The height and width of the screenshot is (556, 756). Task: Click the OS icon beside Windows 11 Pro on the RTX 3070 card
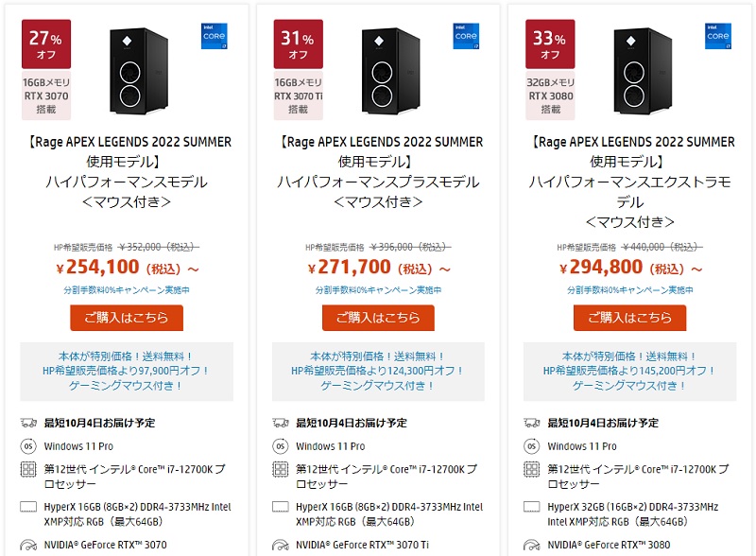pos(28,446)
